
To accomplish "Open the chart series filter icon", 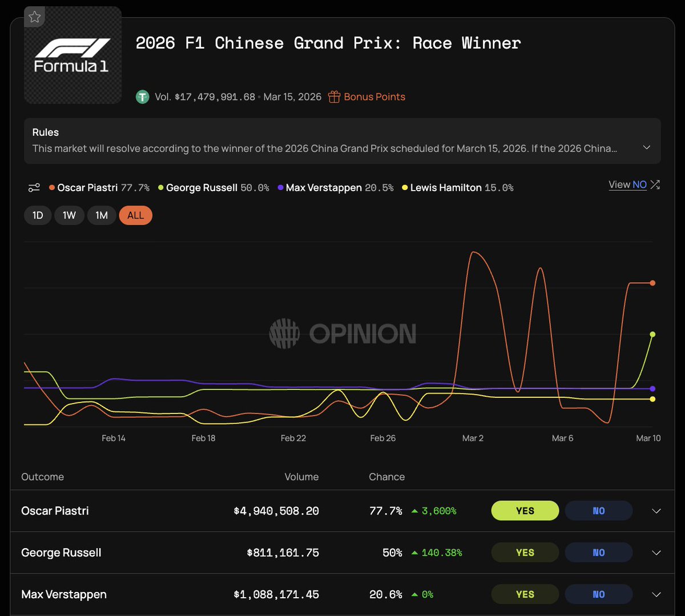I will (x=34, y=188).
